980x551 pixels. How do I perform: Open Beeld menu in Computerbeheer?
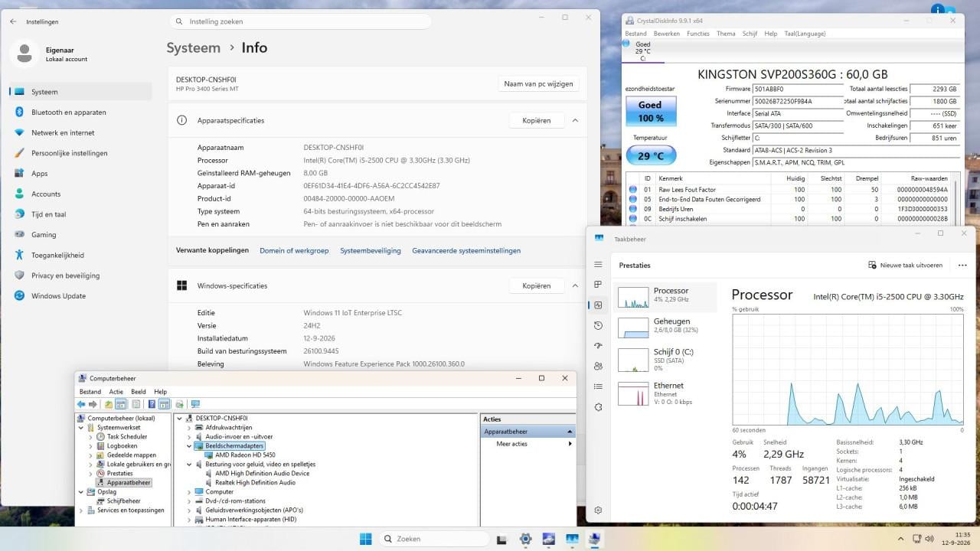pos(138,391)
